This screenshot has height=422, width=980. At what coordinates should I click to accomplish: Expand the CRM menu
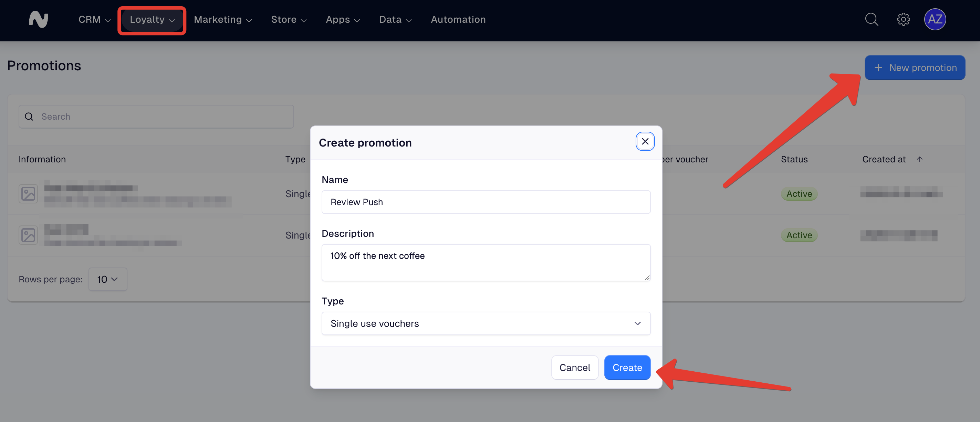click(x=94, y=19)
